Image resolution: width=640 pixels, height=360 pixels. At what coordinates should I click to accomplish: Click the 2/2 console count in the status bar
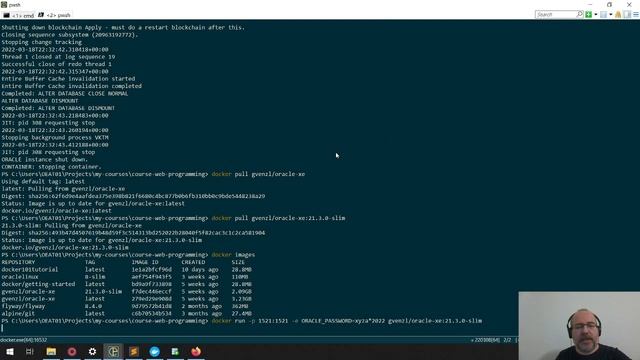(507, 340)
